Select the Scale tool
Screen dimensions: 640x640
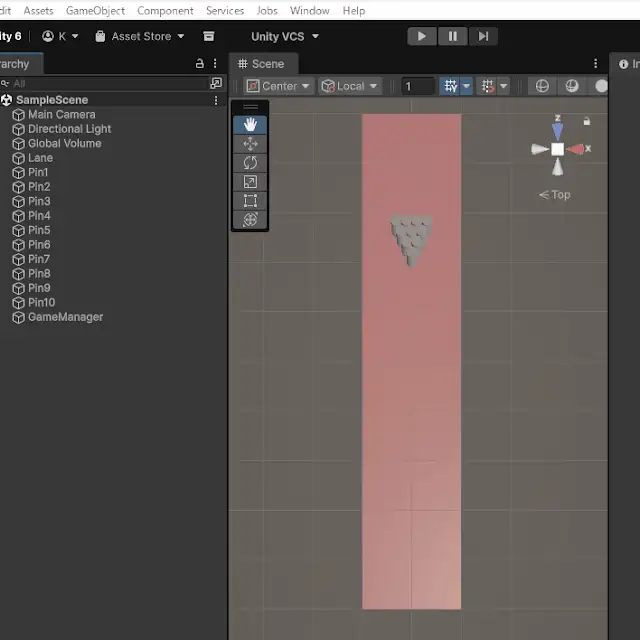click(x=250, y=182)
